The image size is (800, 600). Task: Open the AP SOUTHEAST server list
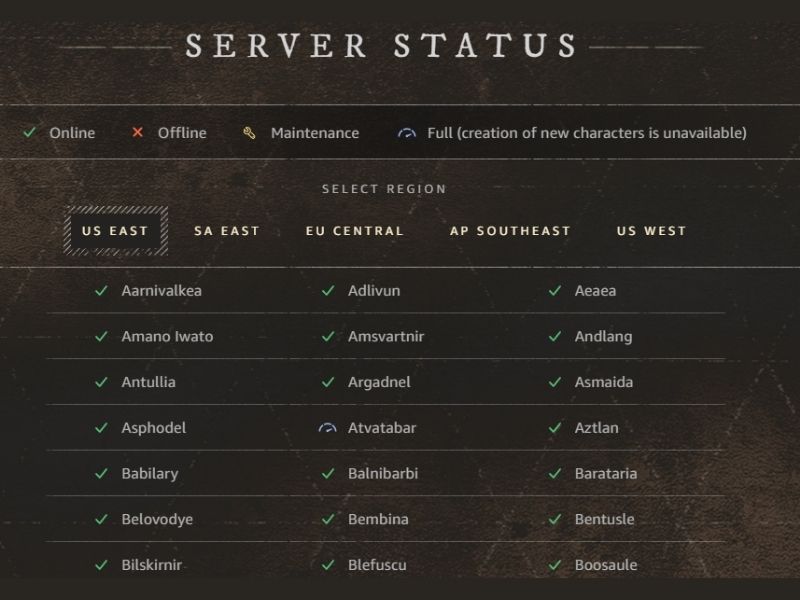(511, 231)
